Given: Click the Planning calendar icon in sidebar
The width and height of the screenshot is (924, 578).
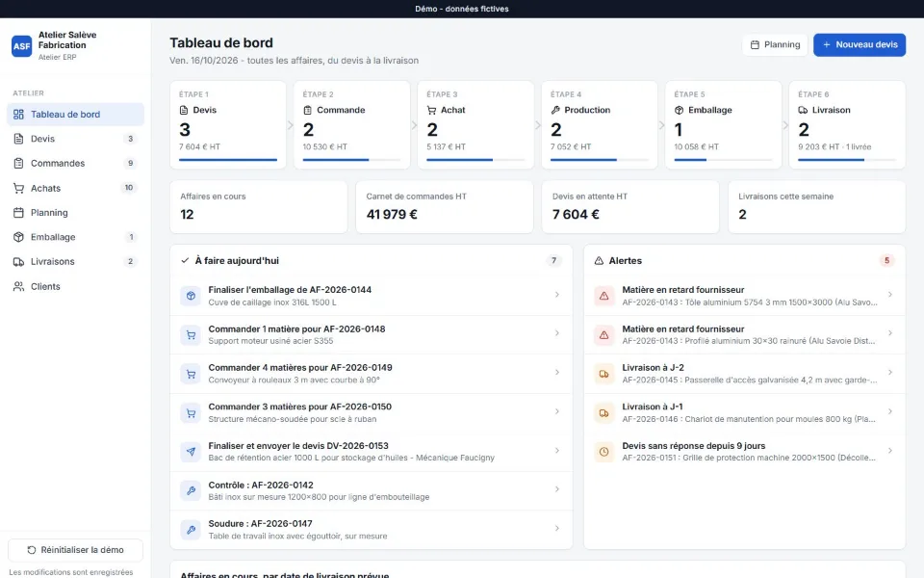Looking at the screenshot, I should (x=19, y=212).
